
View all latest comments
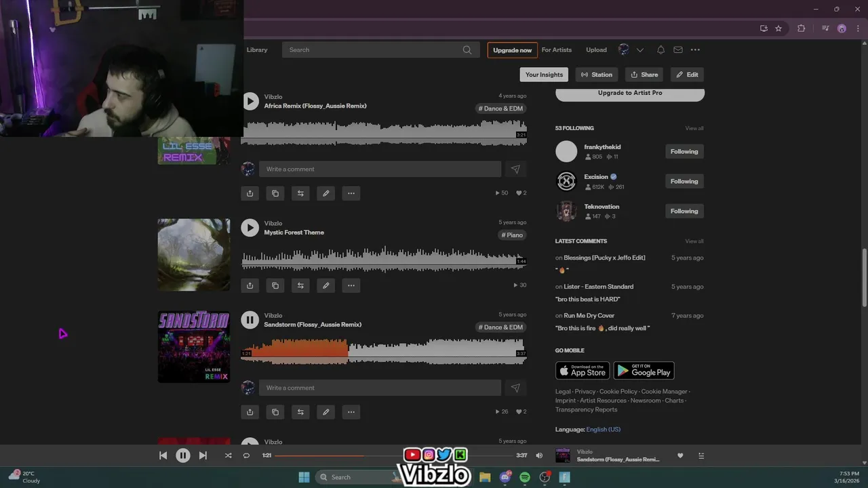[x=694, y=241]
